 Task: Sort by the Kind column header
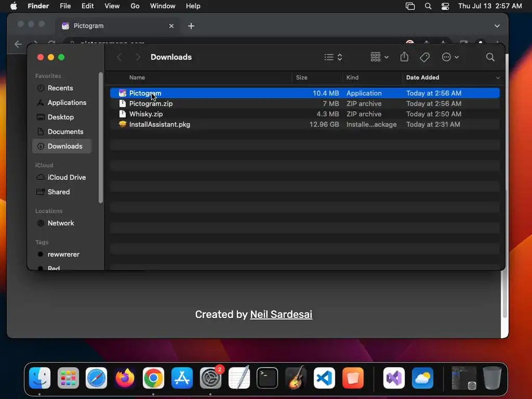coord(352,78)
